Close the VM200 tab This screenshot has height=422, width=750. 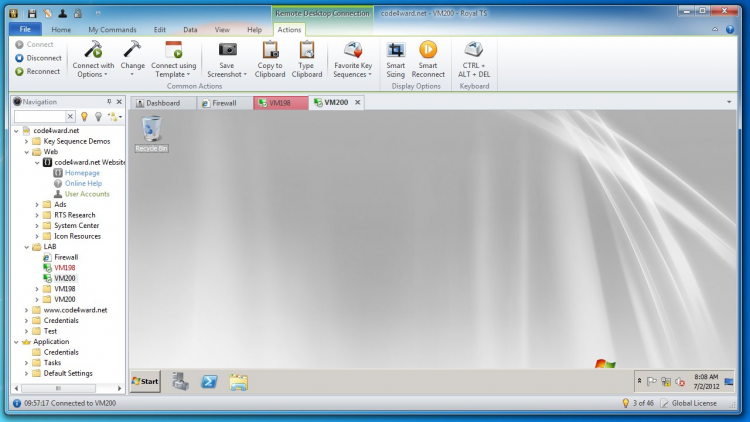pyautogui.click(x=357, y=102)
